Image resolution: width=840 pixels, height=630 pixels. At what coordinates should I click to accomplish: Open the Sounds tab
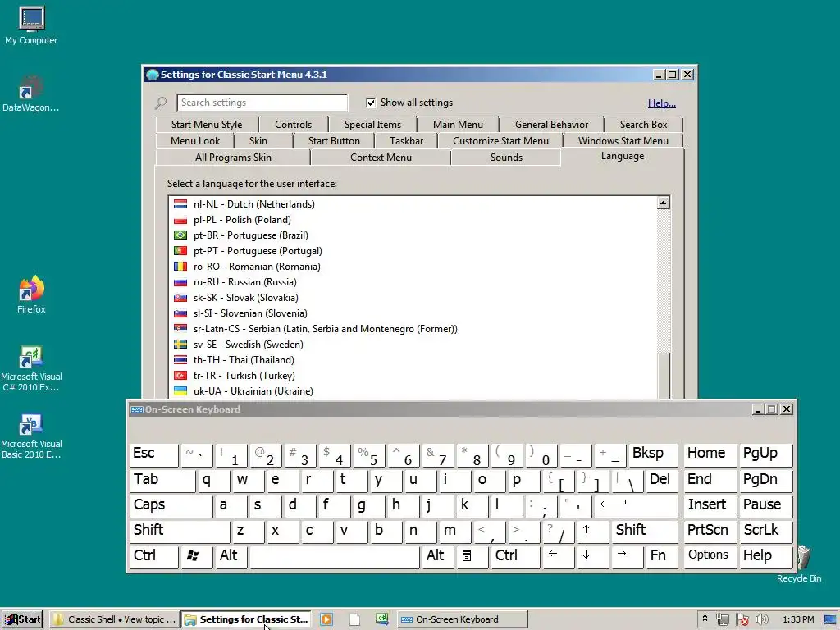coord(505,157)
